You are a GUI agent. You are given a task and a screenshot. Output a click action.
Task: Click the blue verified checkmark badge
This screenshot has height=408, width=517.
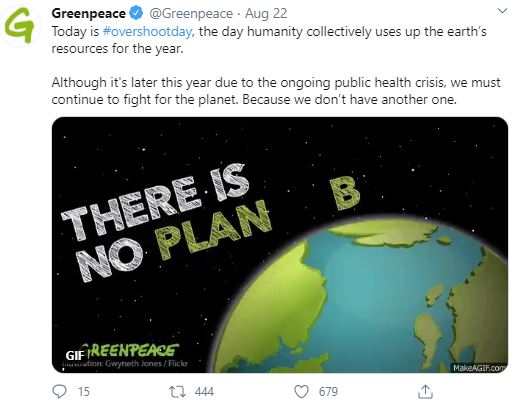pyautogui.click(x=136, y=13)
